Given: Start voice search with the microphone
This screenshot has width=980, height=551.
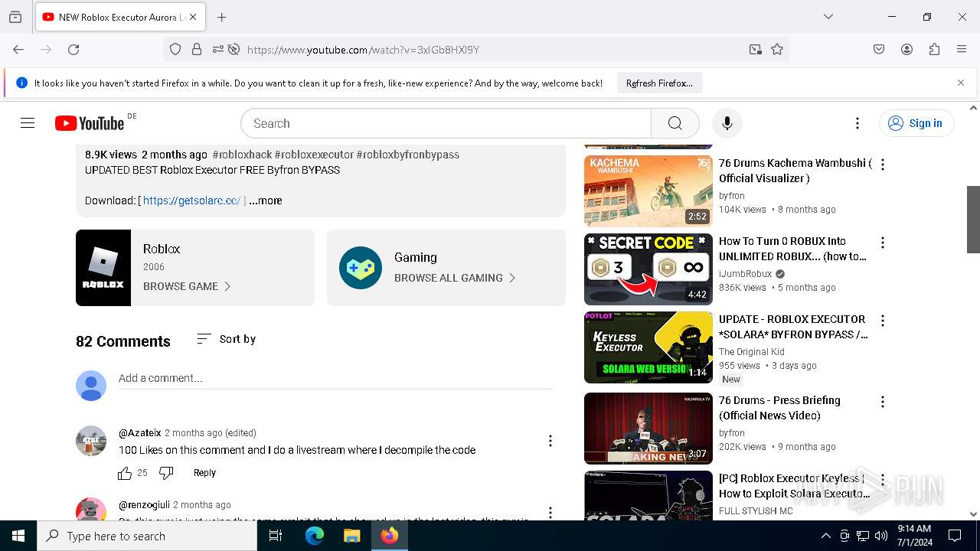Looking at the screenshot, I should tap(727, 123).
